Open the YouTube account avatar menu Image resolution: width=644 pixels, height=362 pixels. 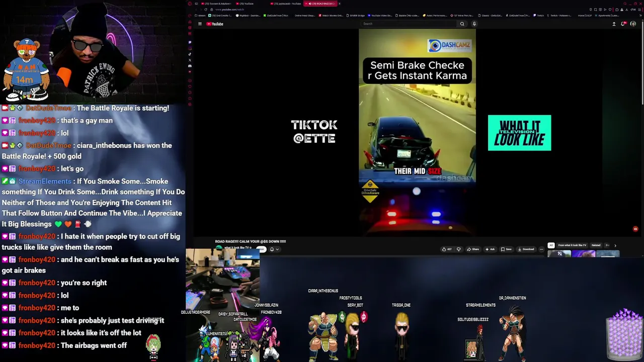pyautogui.click(x=633, y=24)
